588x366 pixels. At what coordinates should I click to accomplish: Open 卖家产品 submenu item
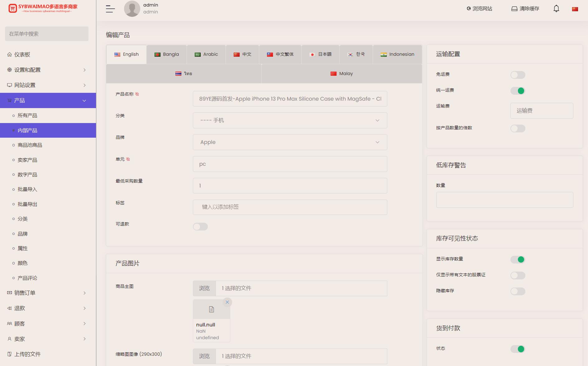[x=48, y=160]
